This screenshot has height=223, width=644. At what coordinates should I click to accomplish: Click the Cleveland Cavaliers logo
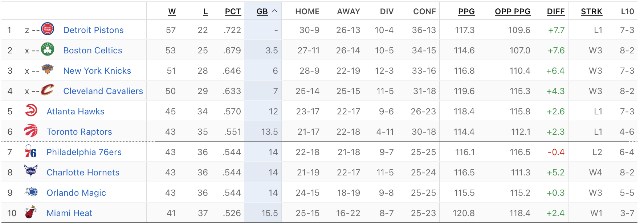point(47,90)
